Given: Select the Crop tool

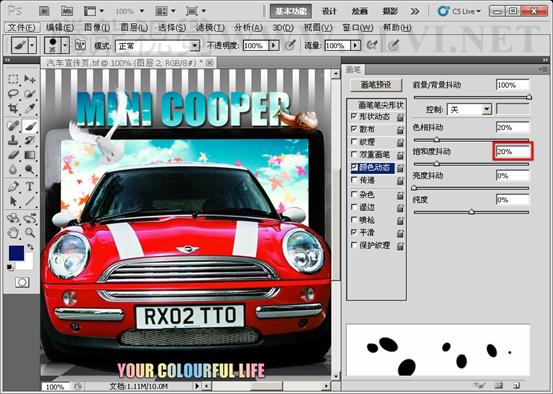Looking at the screenshot, I should pyautogui.click(x=13, y=108).
